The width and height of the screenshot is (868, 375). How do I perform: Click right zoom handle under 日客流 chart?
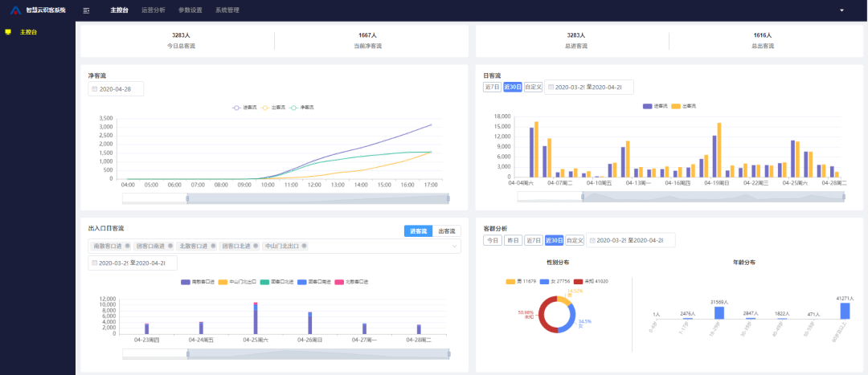click(844, 197)
